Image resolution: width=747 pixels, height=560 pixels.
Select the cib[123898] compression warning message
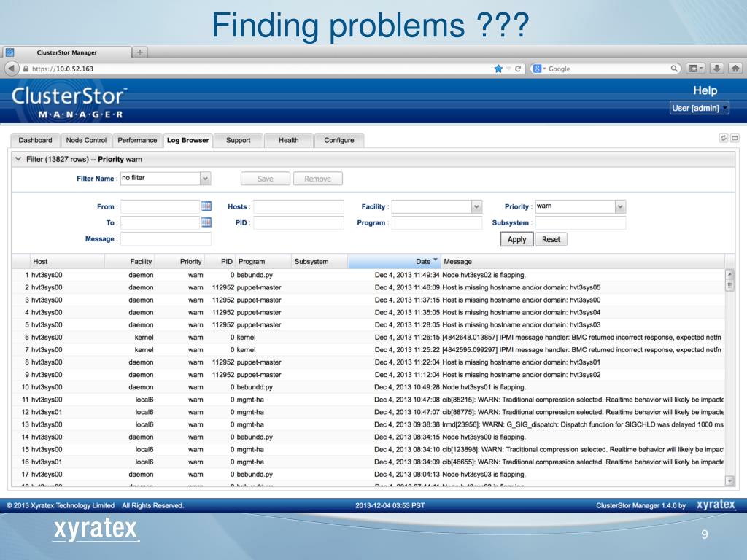pos(583,449)
